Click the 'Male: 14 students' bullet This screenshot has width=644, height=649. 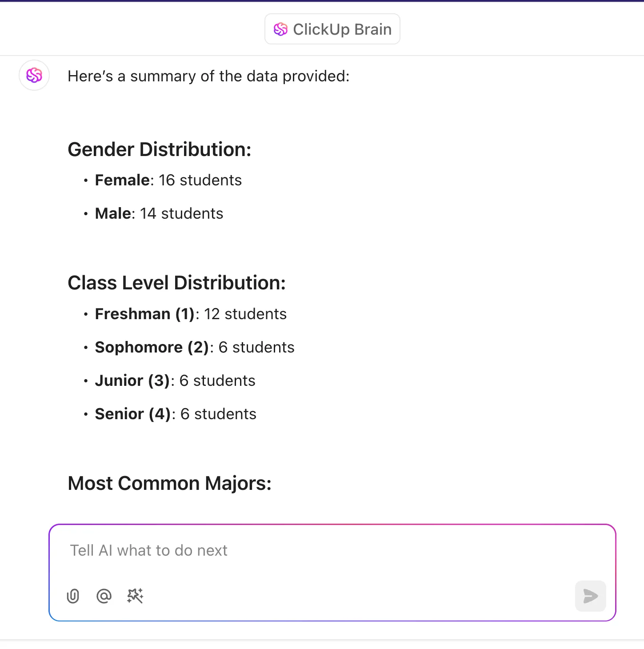(159, 213)
